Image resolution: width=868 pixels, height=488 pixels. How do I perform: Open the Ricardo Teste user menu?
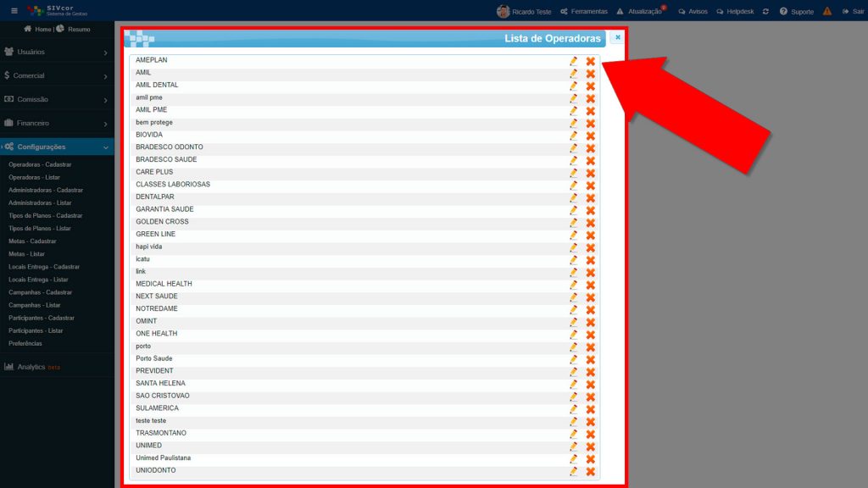point(524,12)
